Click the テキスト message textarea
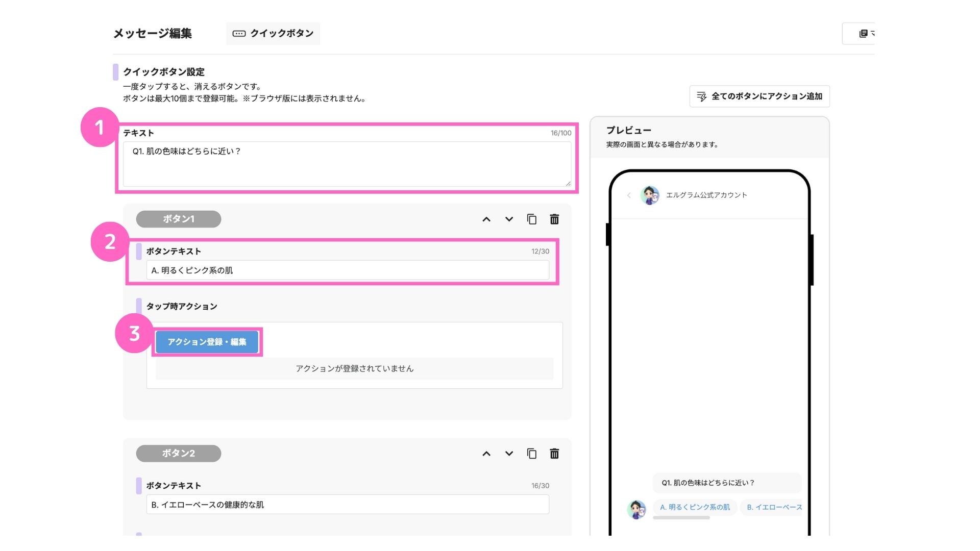980x551 pixels. [347, 163]
